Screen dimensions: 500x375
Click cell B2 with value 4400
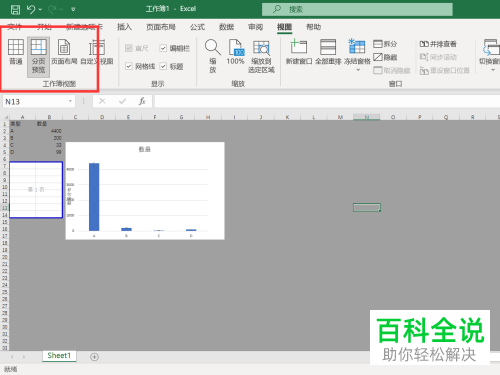[49, 131]
